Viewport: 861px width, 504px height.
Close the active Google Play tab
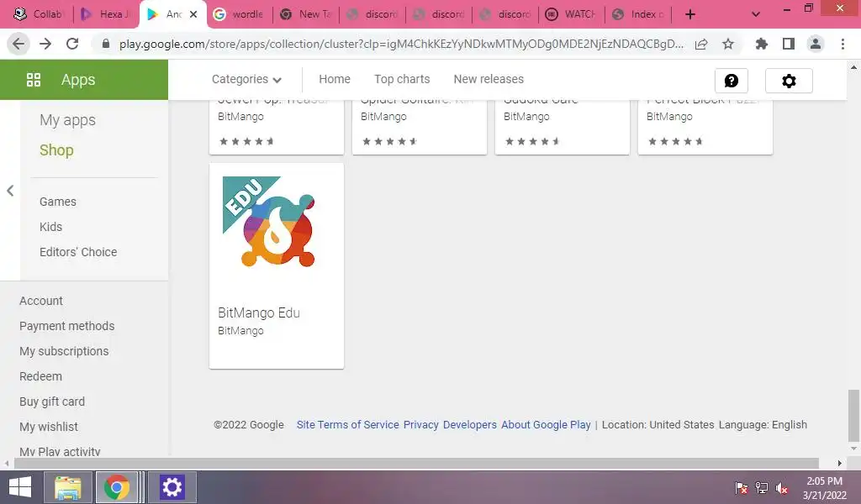point(193,15)
